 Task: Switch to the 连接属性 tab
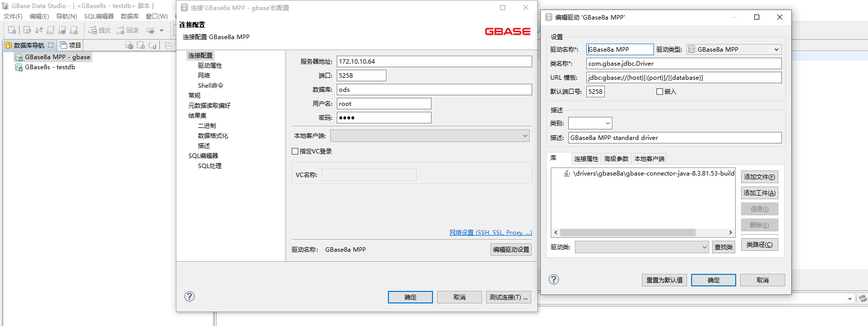pyautogui.click(x=586, y=159)
